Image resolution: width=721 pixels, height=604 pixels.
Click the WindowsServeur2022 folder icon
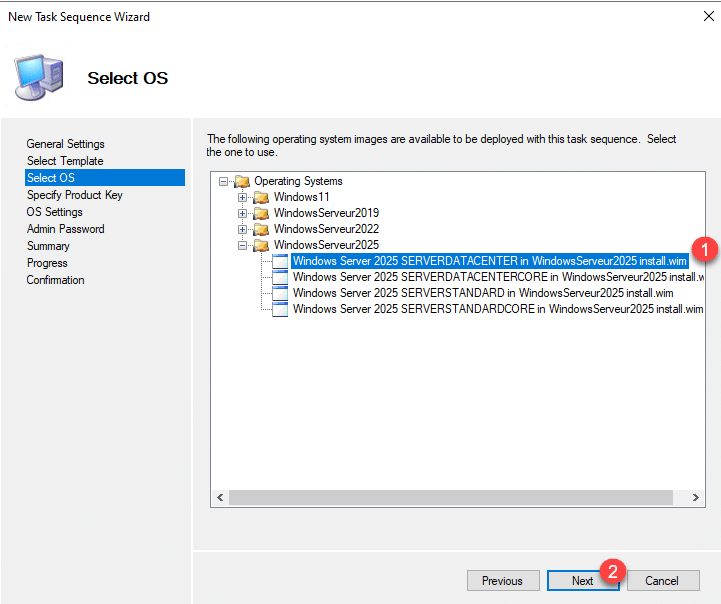(261, 229)
